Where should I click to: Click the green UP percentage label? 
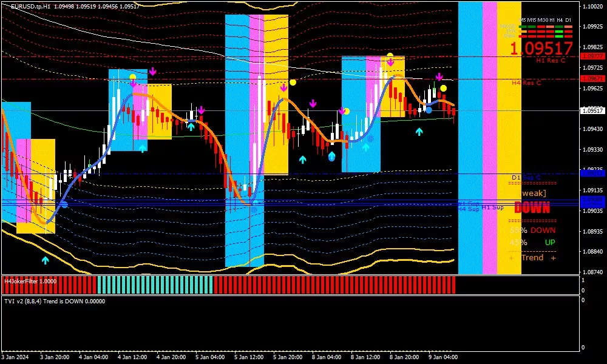point(549,243)
